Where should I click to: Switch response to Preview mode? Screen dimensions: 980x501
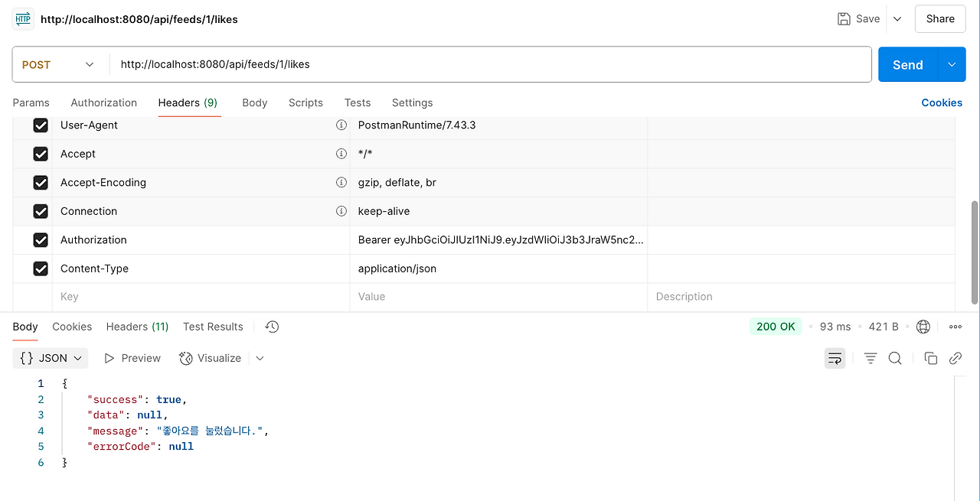coord(132,358)
